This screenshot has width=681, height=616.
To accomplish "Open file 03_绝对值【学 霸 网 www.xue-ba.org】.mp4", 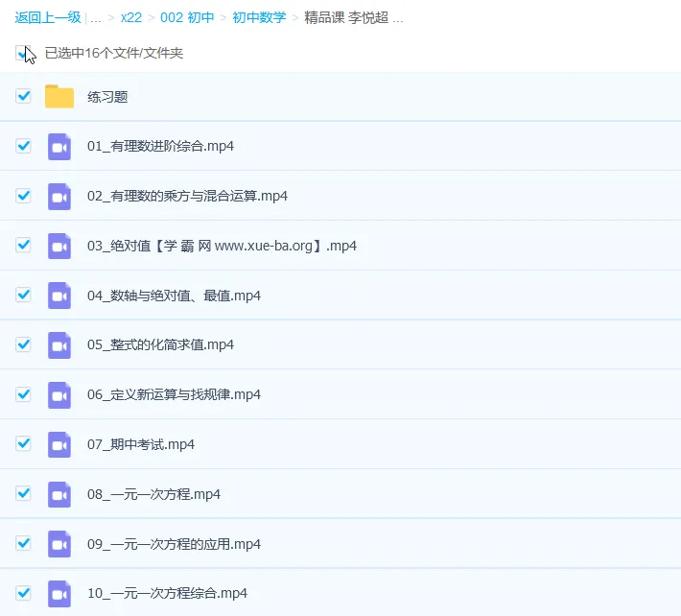I will tap(222, 246).
